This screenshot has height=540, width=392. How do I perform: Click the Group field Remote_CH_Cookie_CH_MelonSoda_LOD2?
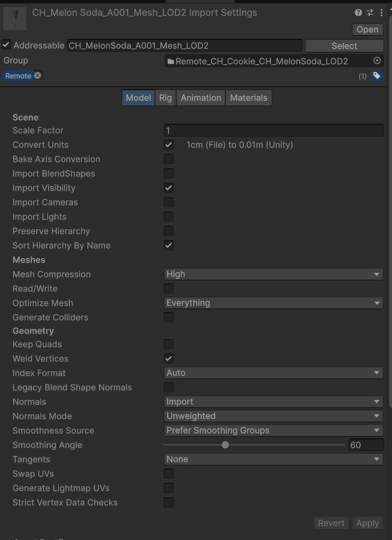point(273,61)
